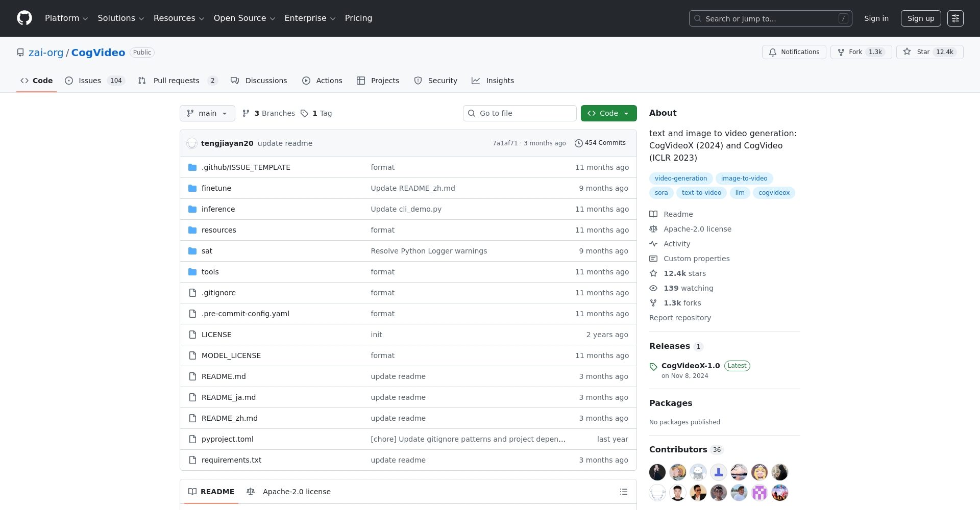Click the commit history clock icon
This screenshot has height=510, width=980.
click(578, 143)
